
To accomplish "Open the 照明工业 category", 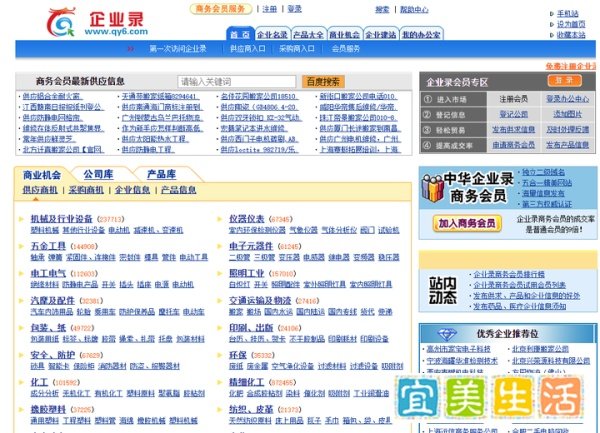I will pos(246,273).
